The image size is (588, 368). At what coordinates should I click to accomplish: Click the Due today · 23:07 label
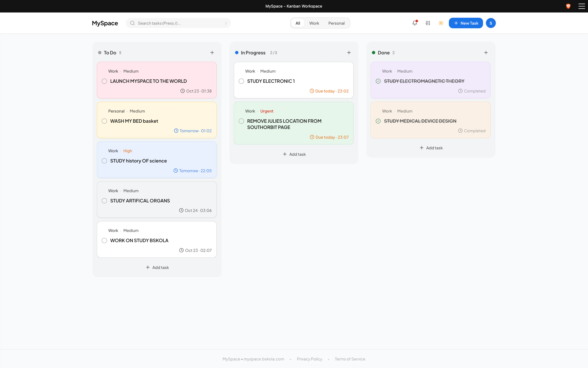pos(332,137)
